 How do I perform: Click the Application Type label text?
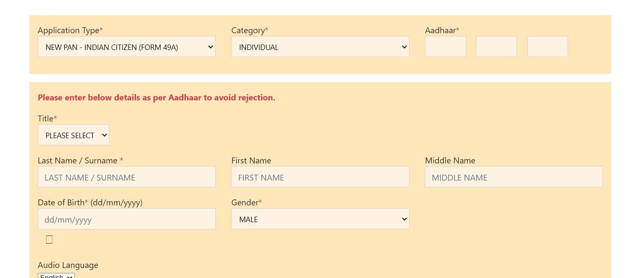pos(69,31)
